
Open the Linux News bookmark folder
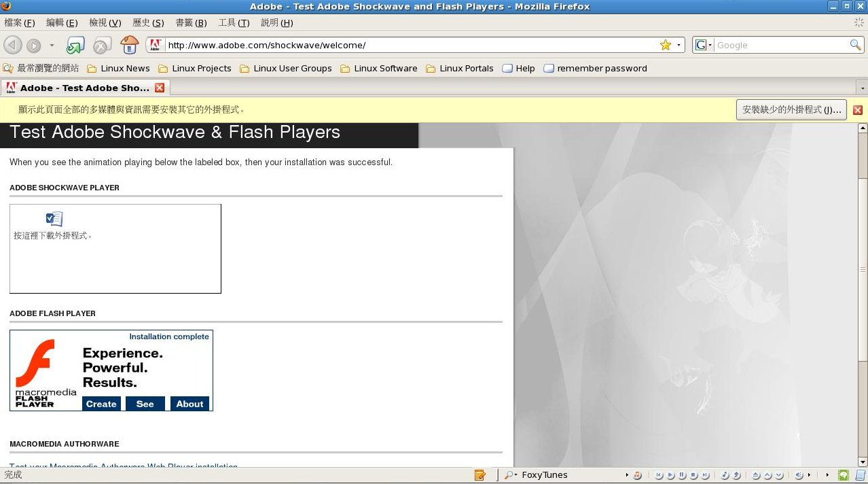(119, 68)
